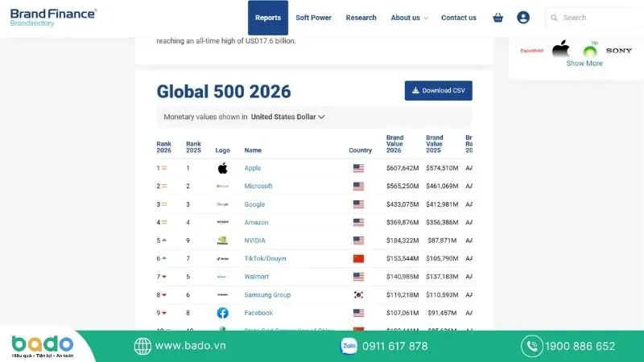The image size is (644, 362).
Task: Open the Contact us page
Action: [x=459, y=18]
